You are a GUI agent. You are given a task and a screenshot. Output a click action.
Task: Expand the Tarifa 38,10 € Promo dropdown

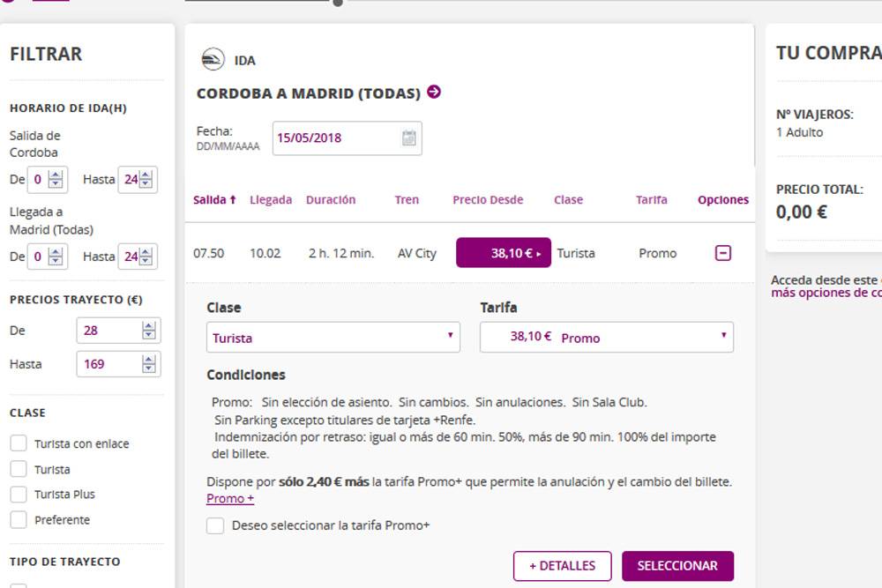(607, 338)
